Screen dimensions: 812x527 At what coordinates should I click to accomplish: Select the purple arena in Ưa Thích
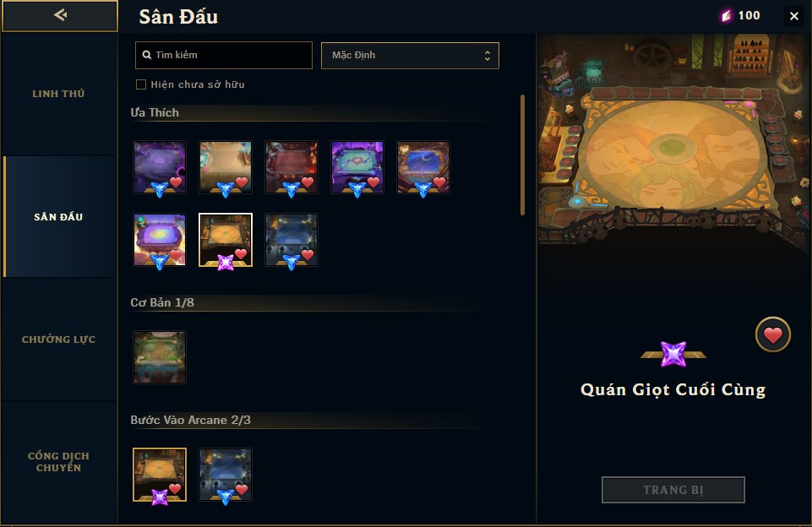point(160,166)
